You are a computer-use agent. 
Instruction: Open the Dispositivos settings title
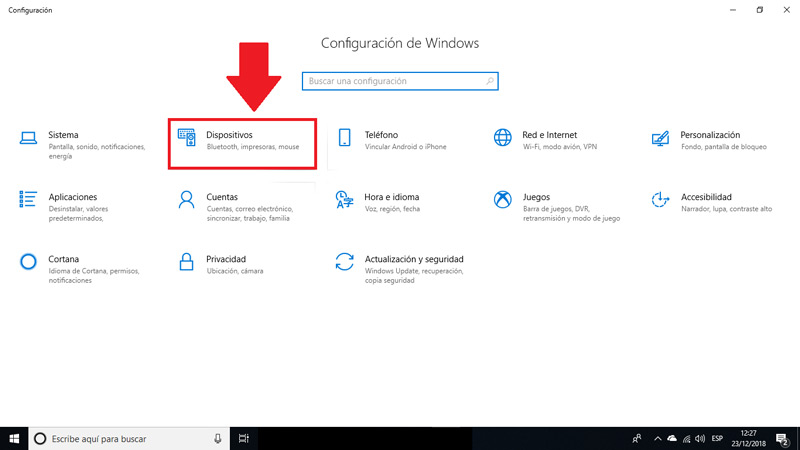229,135
